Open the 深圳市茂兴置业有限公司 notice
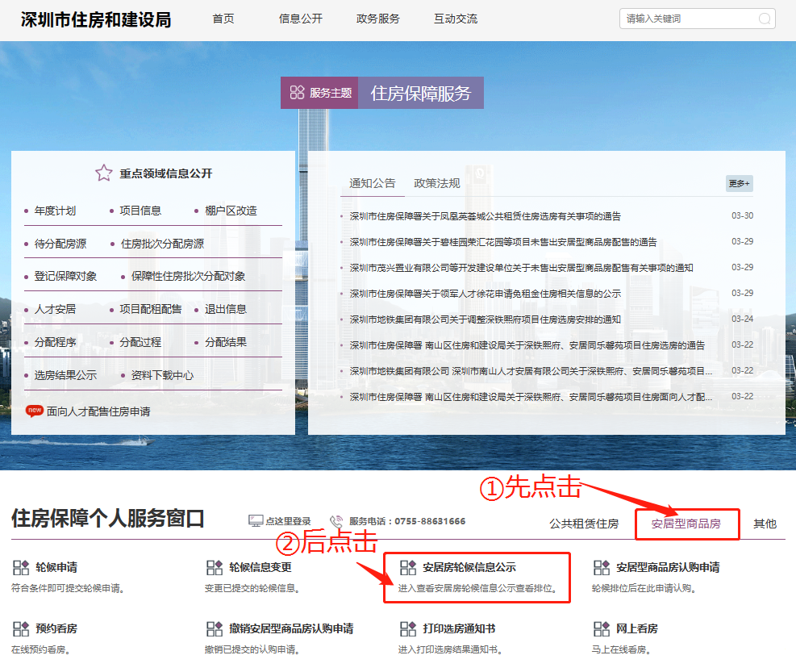Screen dimensions: 796x672 [x=521, y=268]
